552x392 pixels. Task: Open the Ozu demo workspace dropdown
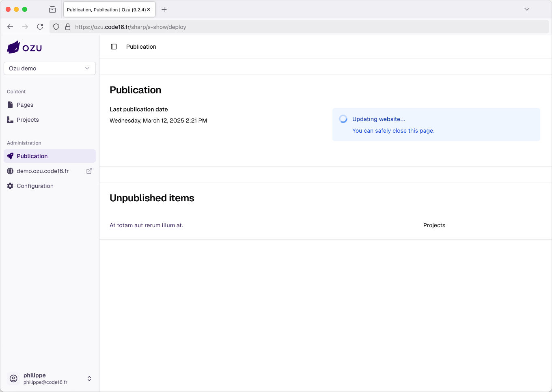tap(50, 68)
